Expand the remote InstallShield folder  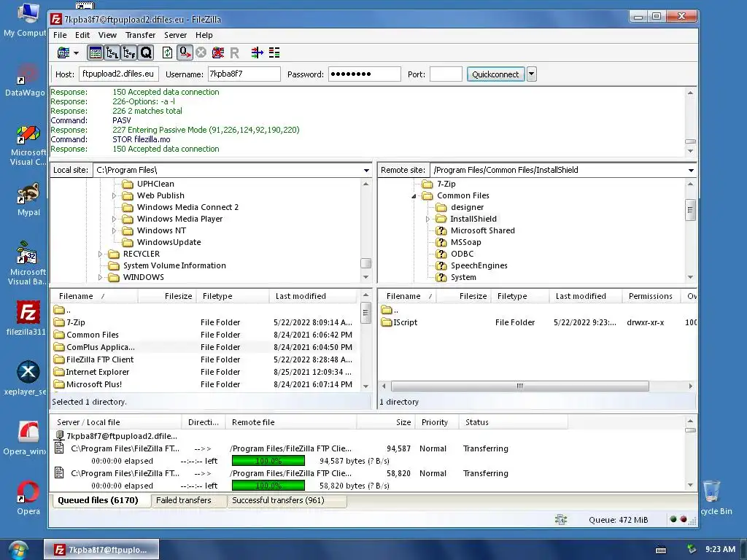click(x=427, y=219)
